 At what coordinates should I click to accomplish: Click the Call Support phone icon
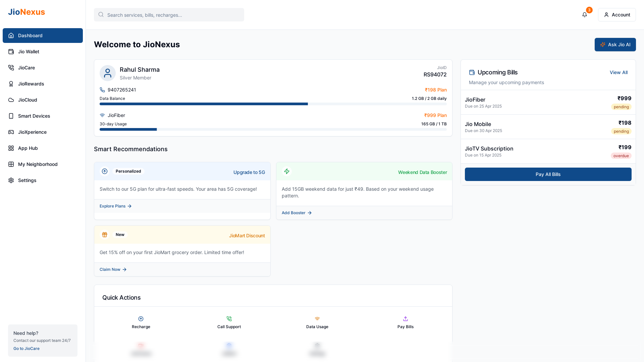[x=229, y=319]
